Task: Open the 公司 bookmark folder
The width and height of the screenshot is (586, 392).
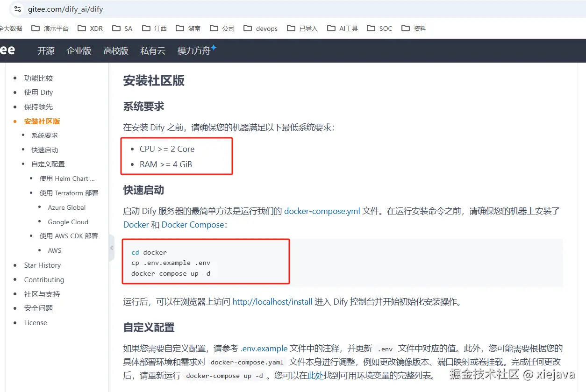Action: (222, 29)
